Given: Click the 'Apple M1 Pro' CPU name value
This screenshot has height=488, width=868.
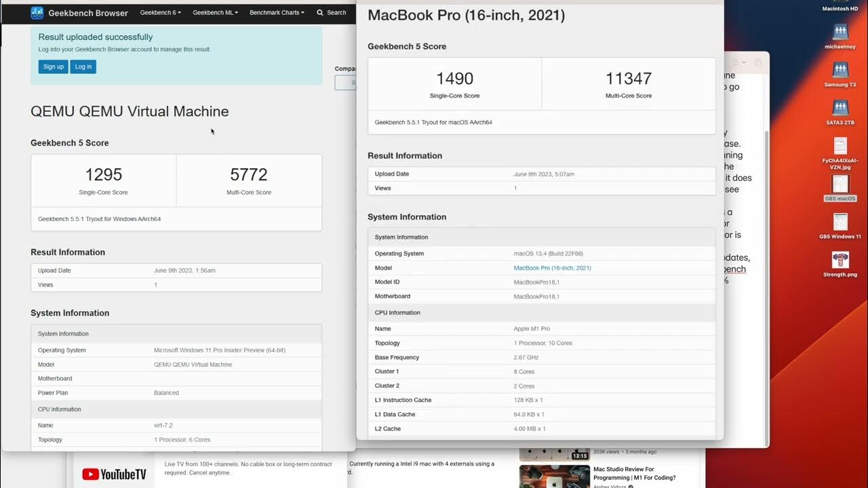Looking at the screenshot, I should pyautogui.click(x=532, y=329).
